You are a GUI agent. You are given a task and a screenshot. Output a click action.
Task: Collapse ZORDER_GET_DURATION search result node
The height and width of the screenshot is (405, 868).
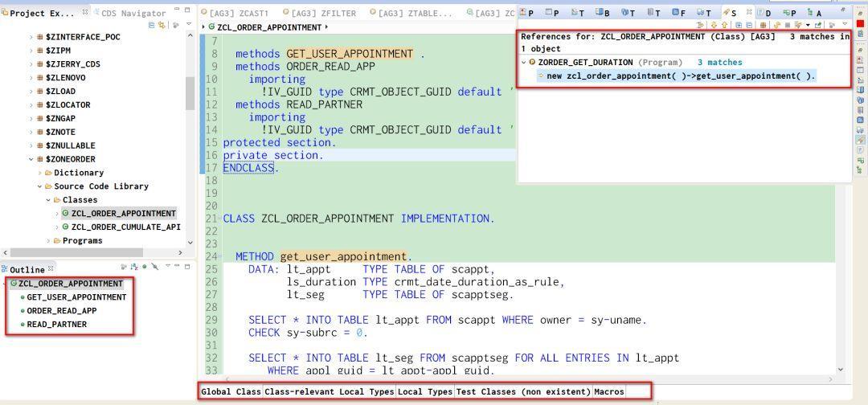(524, 63)
